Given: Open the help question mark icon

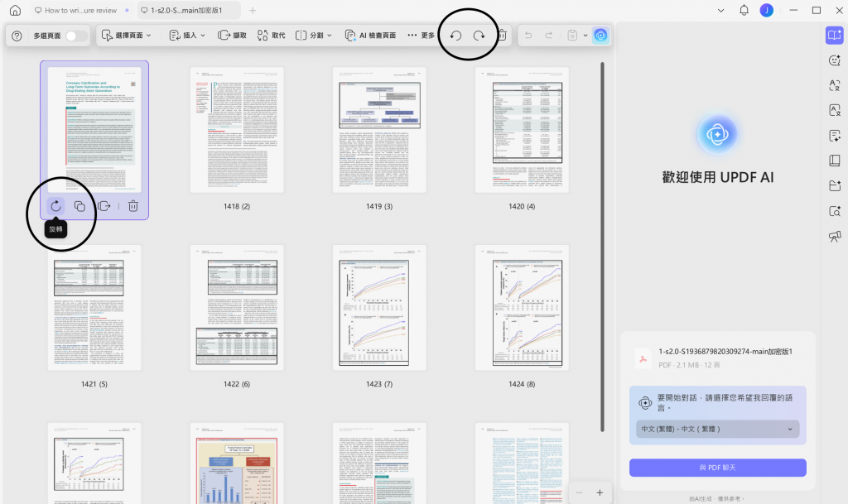Looking at the screenshot, I should pos(17,36).
